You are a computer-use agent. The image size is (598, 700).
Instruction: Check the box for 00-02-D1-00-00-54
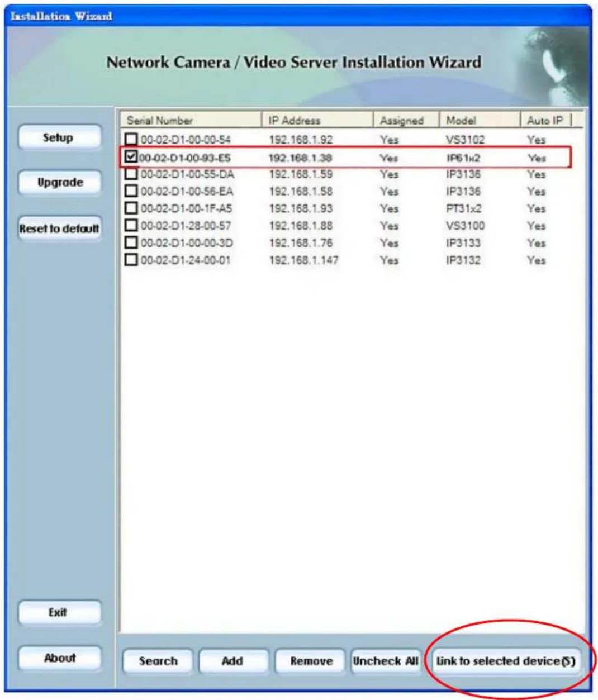tap(131, 140)
